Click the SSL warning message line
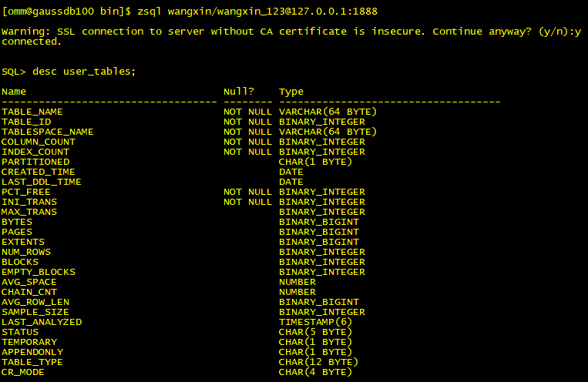The width and height of the screenshot is (588, 382). pyautogui.click(x=291, y=32)
